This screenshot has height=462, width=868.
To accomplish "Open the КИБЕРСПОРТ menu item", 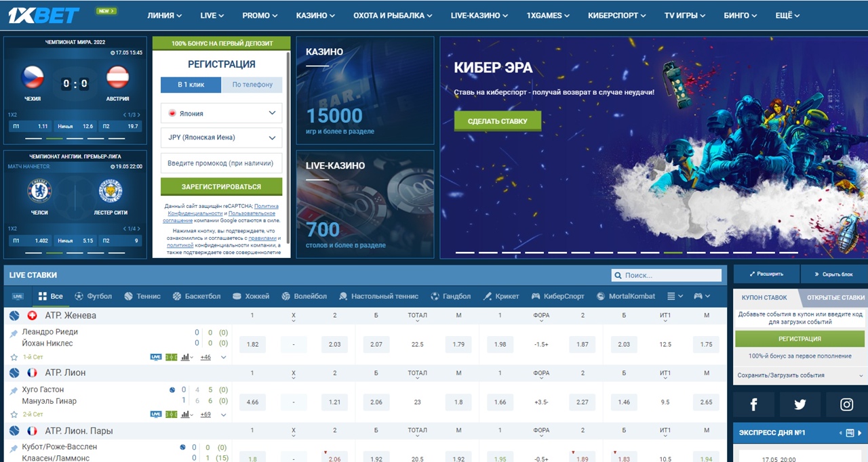I will tap(616, 15).
